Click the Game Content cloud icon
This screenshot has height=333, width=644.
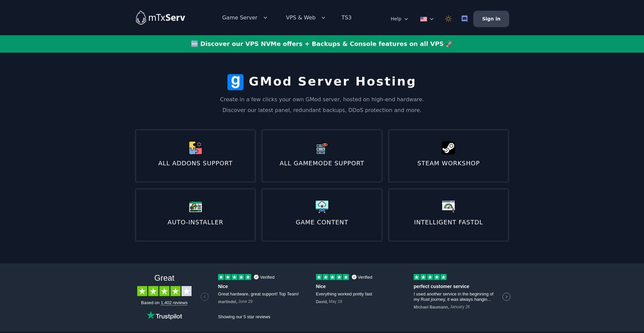click(322, 207)
